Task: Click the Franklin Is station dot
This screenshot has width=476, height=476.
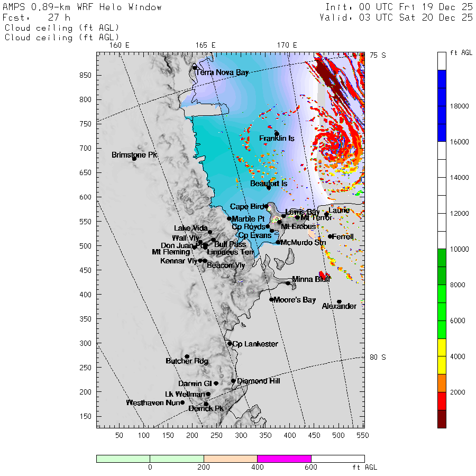Action: click(277, 134)
